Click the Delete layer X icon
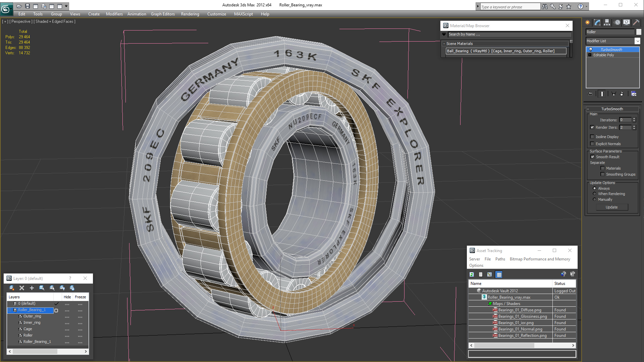 coord(22,288)
